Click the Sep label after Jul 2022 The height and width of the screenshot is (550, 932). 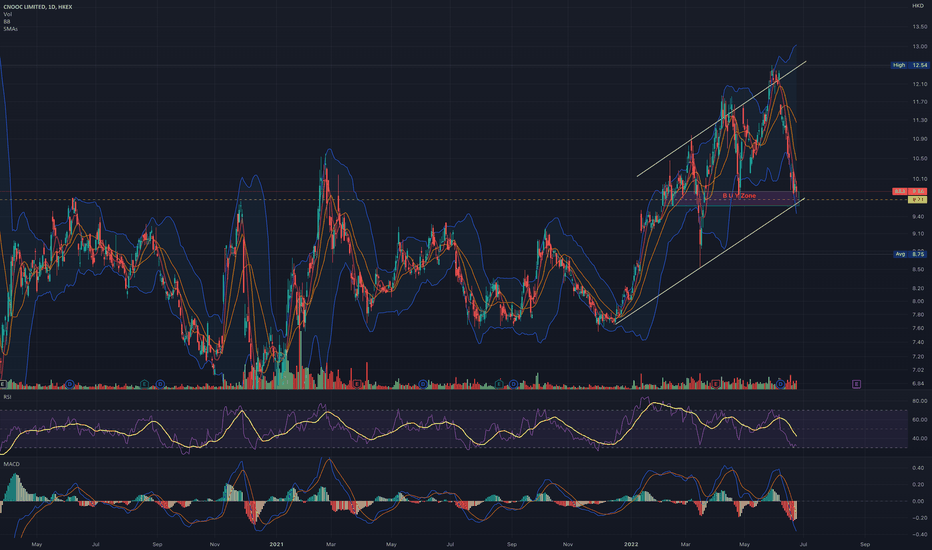click(x=865, y=544)
